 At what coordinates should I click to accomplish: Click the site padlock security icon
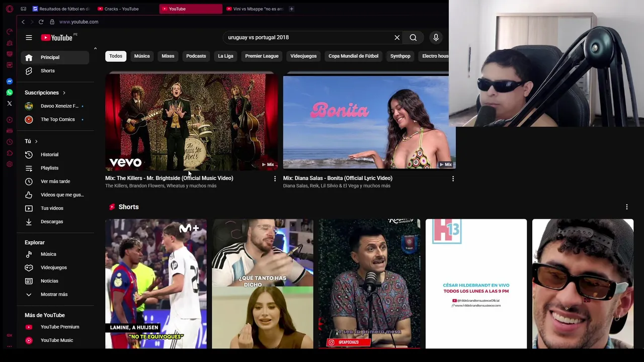(52, 22)
